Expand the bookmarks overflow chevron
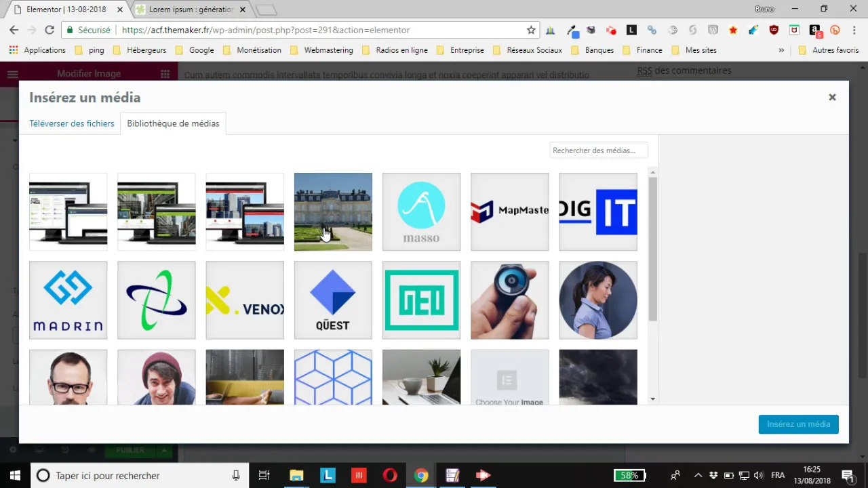Screen dimensions: 868x488 click(x=781, y=50)
